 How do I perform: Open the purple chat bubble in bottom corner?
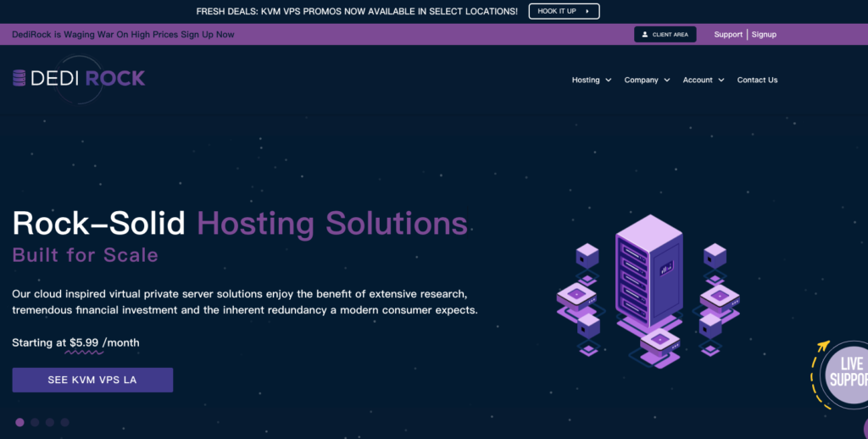coord(864,426)
